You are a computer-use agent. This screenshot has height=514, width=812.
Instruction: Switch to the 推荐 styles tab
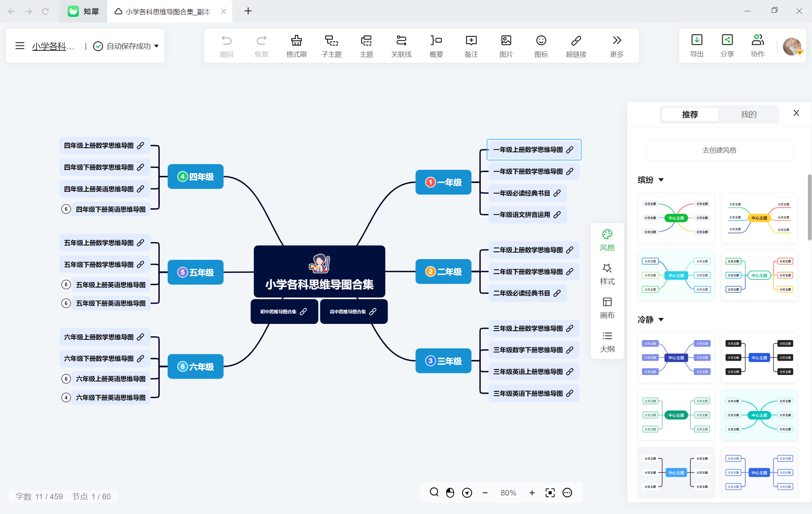tap(690, 114)
